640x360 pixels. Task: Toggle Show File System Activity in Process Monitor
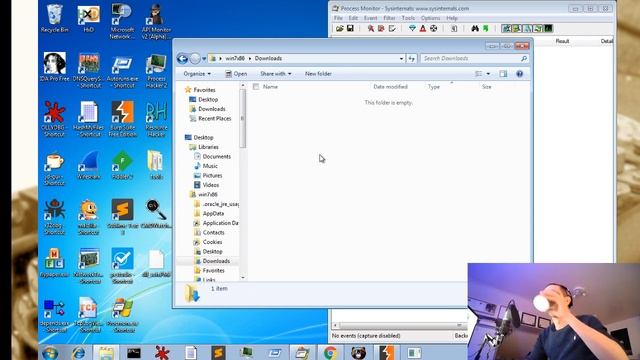pos(517,29)
